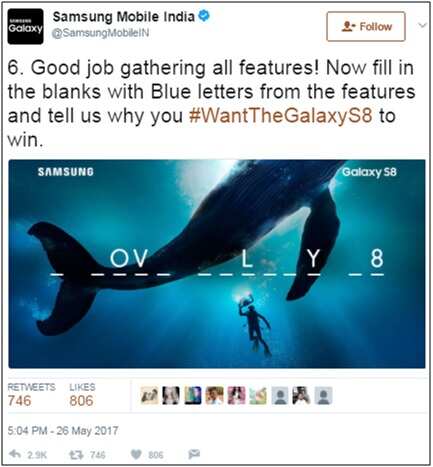Click the reply arrow icon
This screenshot has width=433, height=467.
click(x=15, y=454)
